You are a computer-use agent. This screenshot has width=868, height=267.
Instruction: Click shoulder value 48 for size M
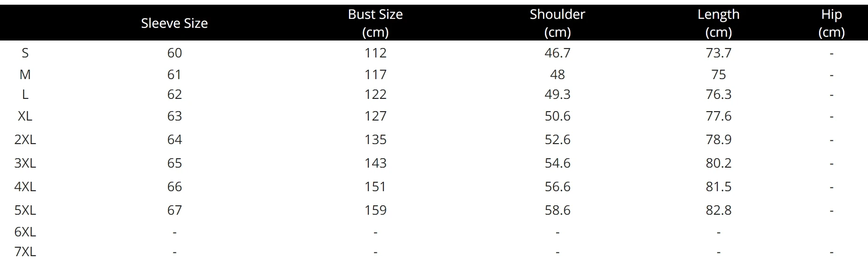557,74
